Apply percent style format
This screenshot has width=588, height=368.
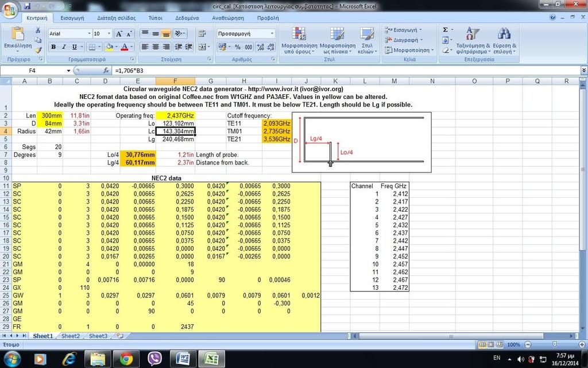tap(238, 47)
